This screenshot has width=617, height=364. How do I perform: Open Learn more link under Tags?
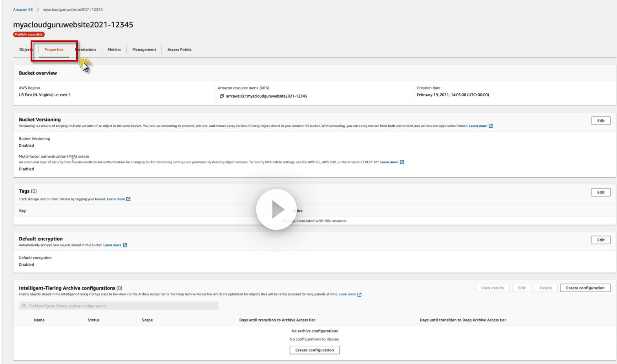116,199
